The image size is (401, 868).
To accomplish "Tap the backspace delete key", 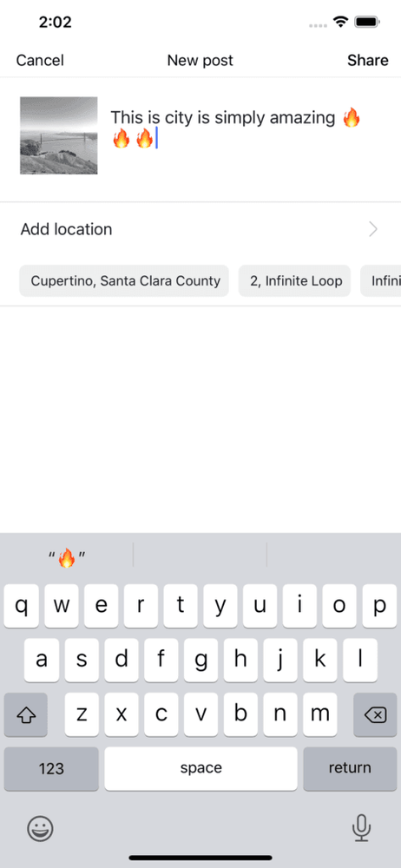I will coord(375,714).
